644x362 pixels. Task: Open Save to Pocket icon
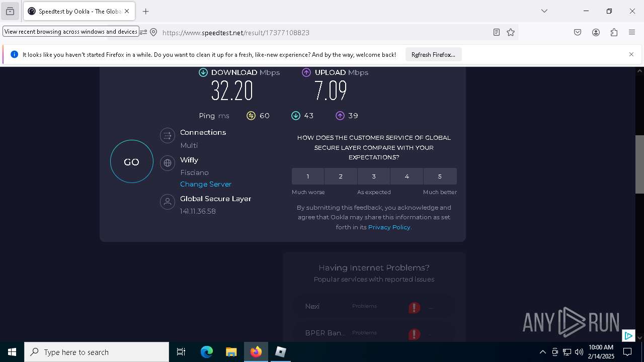coord(578,32)
